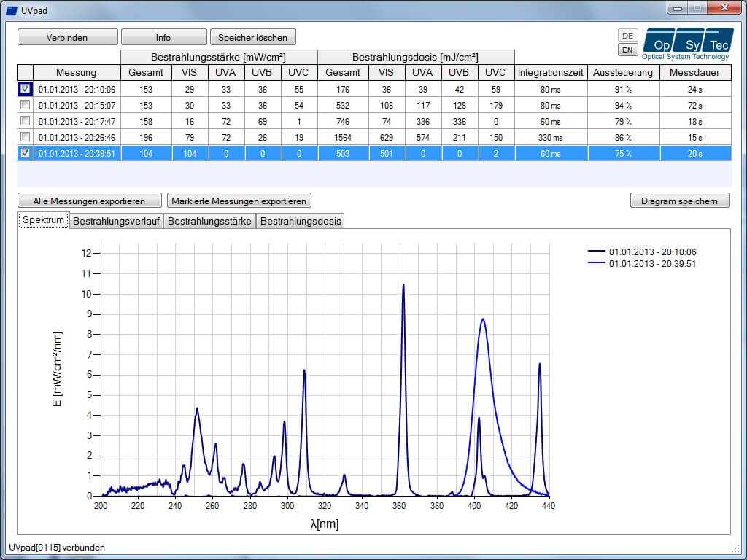Screen dimensions: 747x560
Task: Click the Verbinden button
Action: coord(67,36)
